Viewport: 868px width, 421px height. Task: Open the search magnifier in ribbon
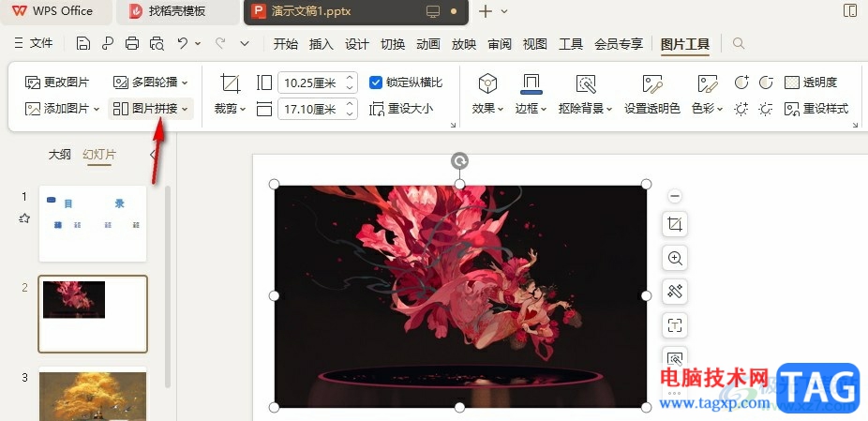pos(739,44)
